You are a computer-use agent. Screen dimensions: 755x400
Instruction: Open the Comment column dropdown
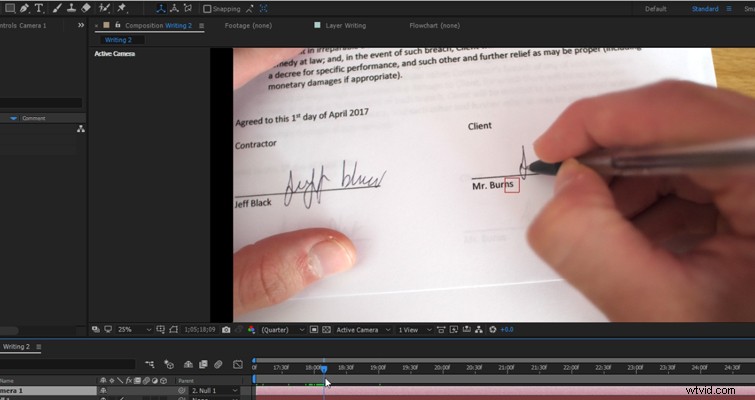tap(13, 118)
